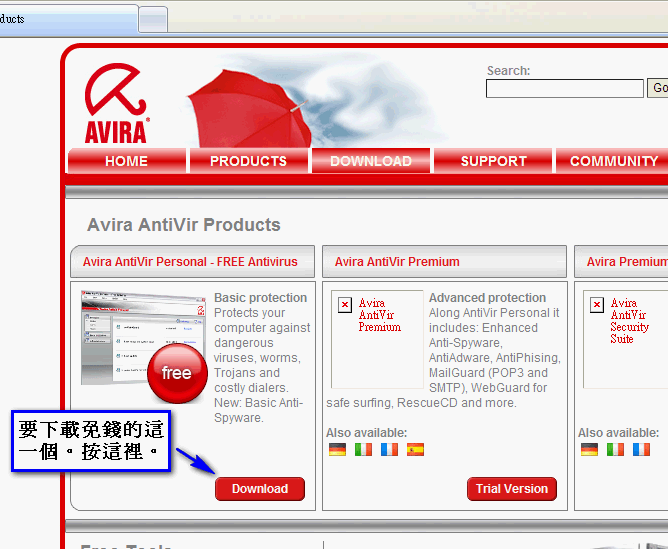Click the Go search button

click(x=658, y=88)
